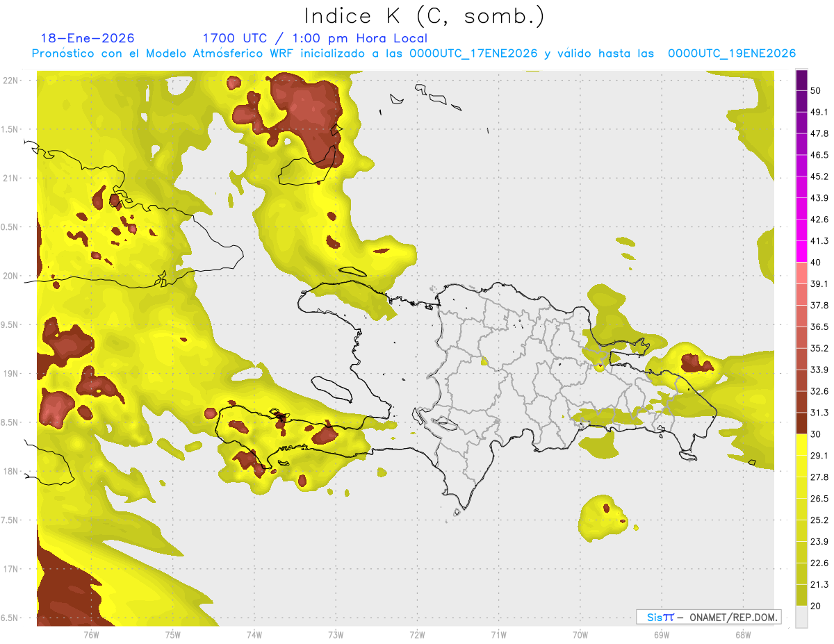Viewport: 834px width, 644px height.
Task: Click the '19N' latitude label
Action: point(12,374)
